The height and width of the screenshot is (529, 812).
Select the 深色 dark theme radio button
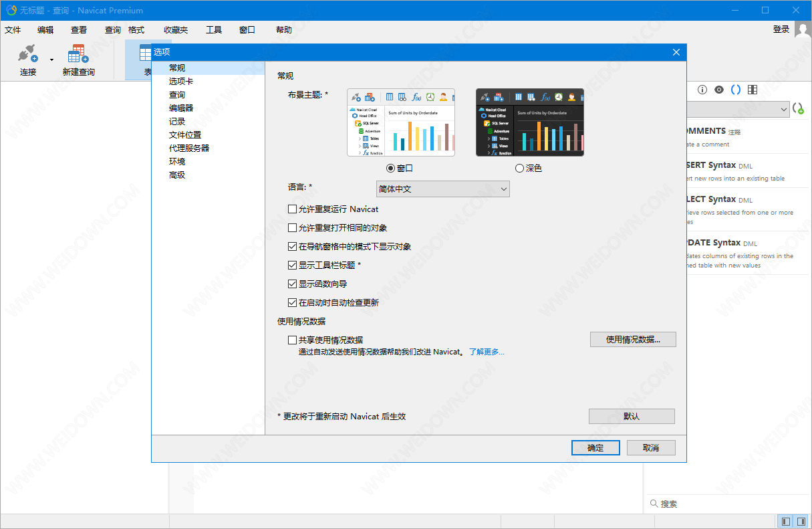tap(519, 169)
